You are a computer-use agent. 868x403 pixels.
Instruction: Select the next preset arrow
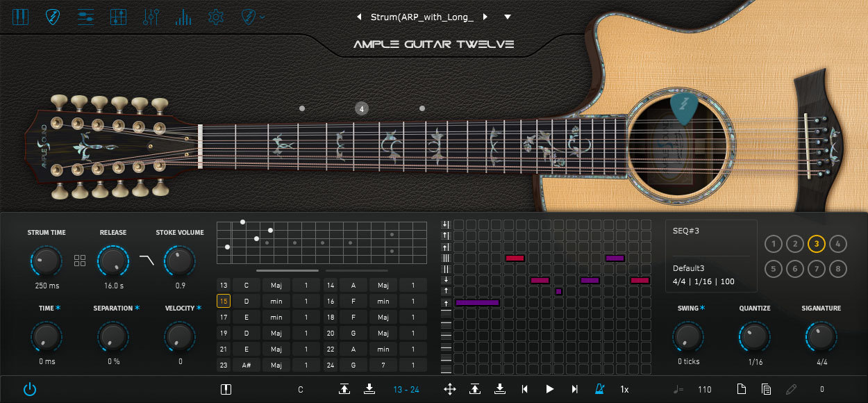485,17
